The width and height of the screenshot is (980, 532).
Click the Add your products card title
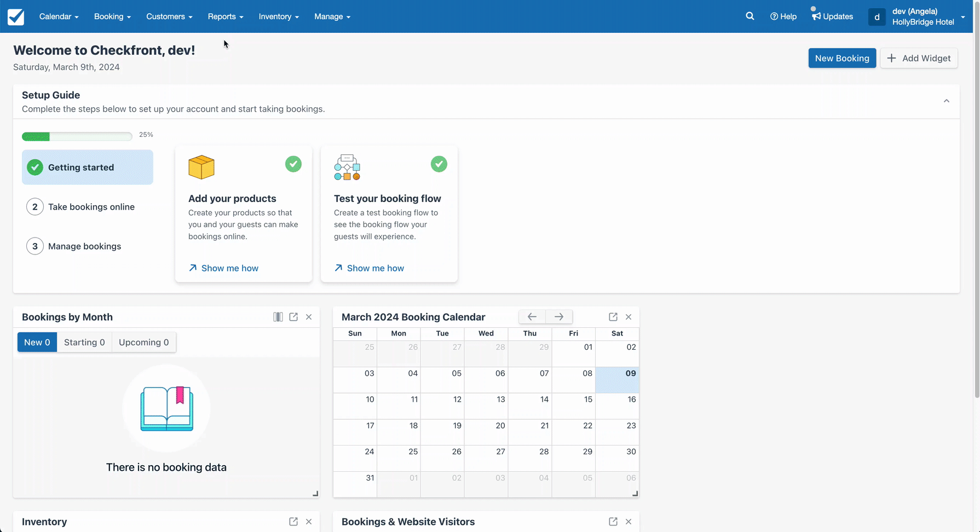232,199
